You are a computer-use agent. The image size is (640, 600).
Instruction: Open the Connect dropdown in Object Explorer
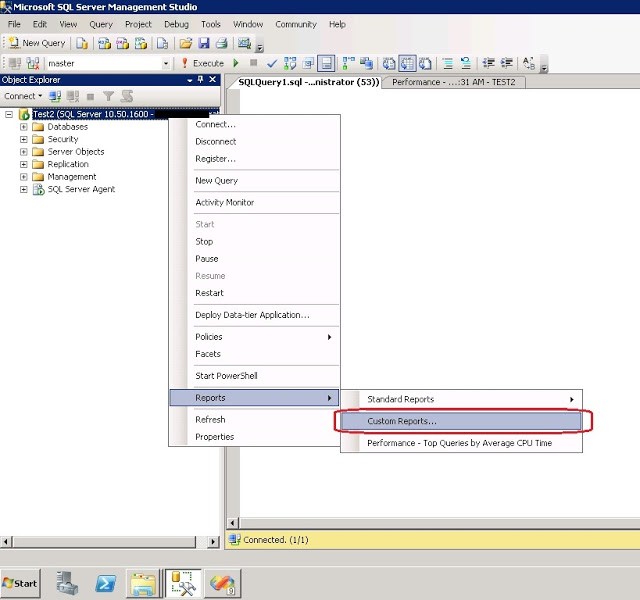(22, 96)
